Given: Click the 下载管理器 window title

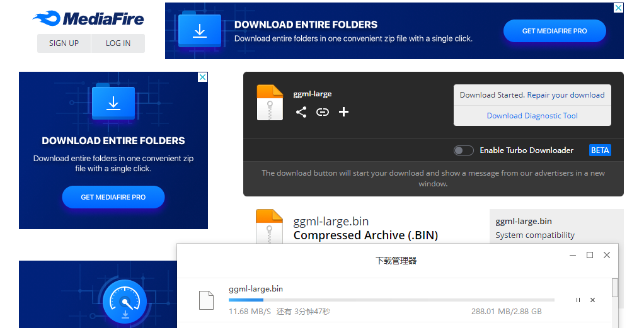Looking at the screenshot, I should tap(396, 261).
